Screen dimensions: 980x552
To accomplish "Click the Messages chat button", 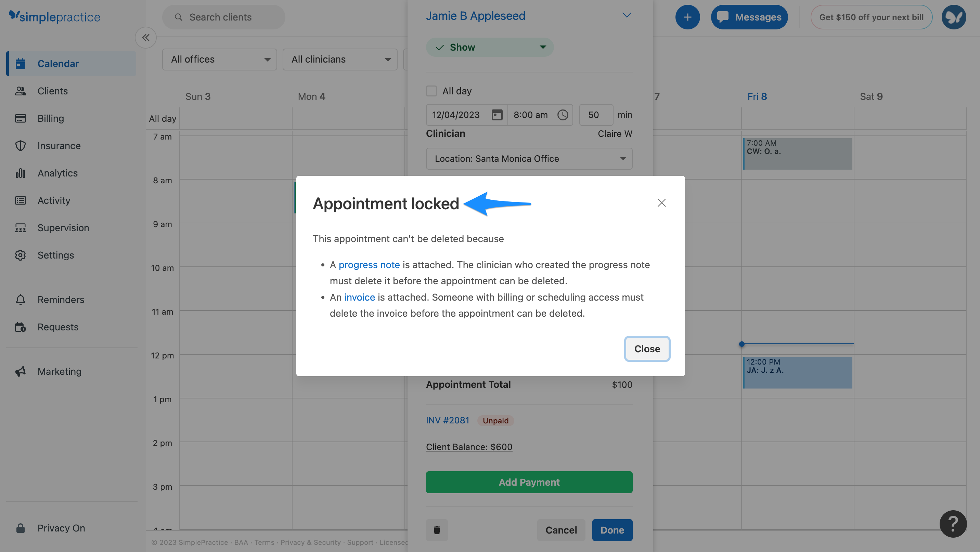I will coord(749,17).
